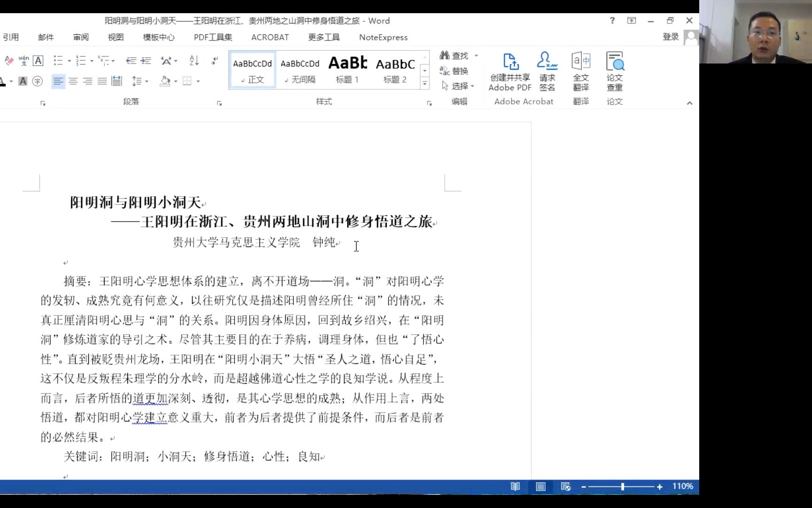Open the Styles pane launcher
This screenshot has height=508, width=812.
tap(429, 103)
